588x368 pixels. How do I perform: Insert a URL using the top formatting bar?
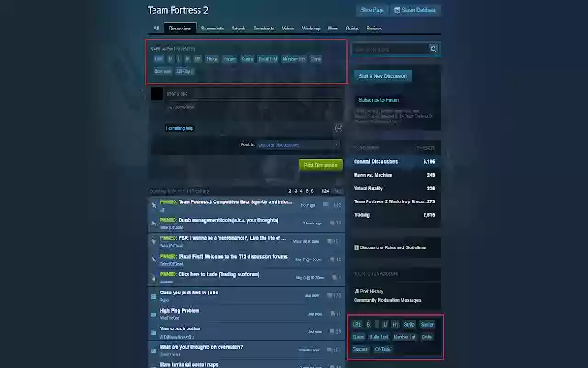pyautogui.click(x=159, y=59)
